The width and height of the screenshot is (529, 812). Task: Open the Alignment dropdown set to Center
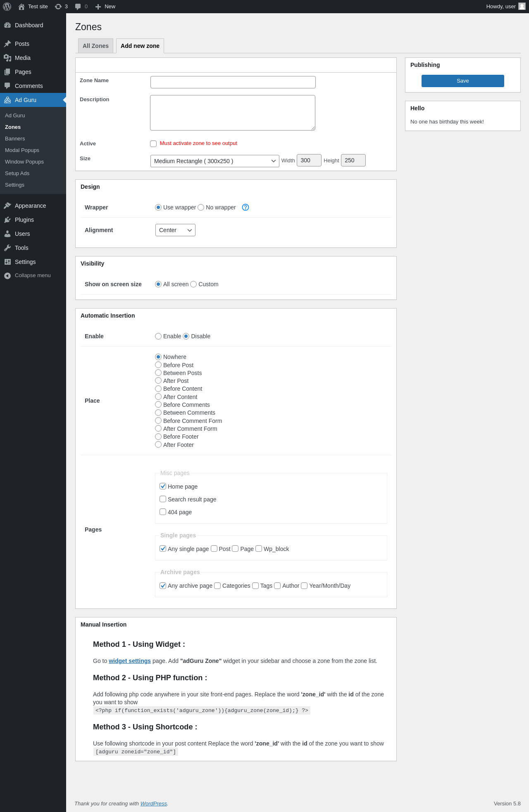pos(175,230)
